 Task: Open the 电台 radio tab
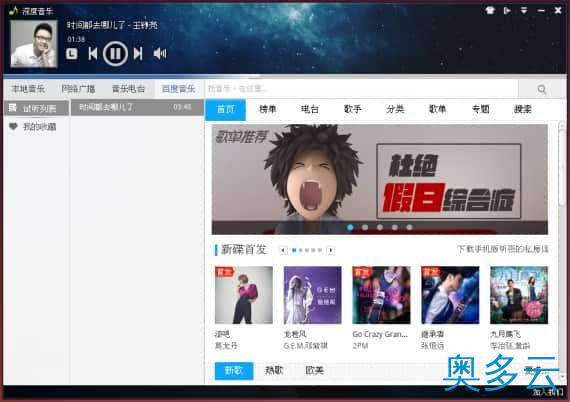(310, 109)
